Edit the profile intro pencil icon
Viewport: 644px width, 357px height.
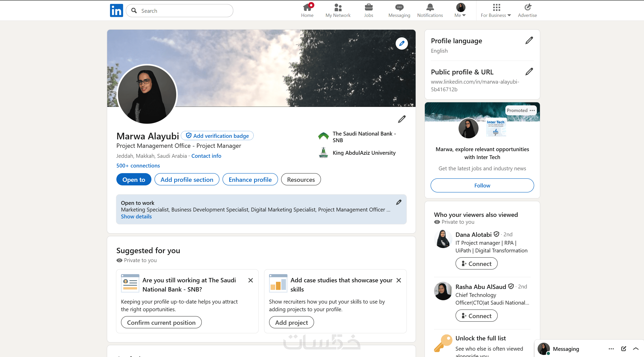(x=402, y=119)
